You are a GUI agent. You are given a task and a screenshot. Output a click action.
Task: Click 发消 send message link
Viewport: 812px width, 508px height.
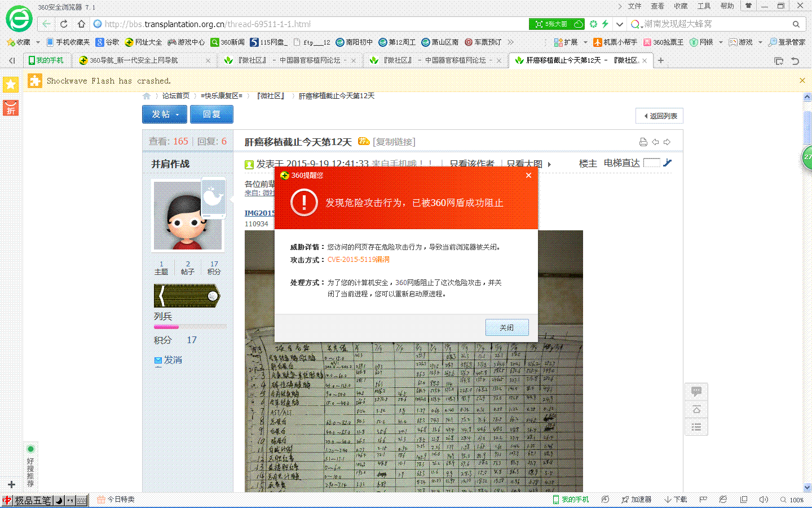168,360
